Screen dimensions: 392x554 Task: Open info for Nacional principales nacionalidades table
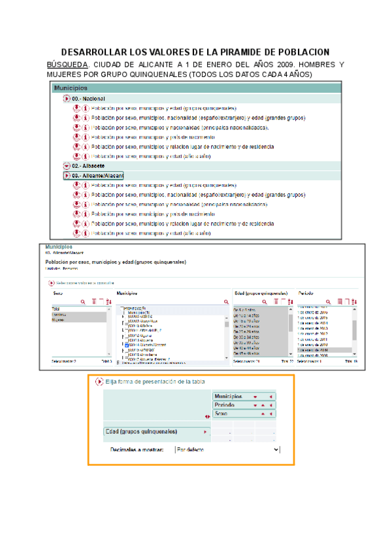(86, 127)
